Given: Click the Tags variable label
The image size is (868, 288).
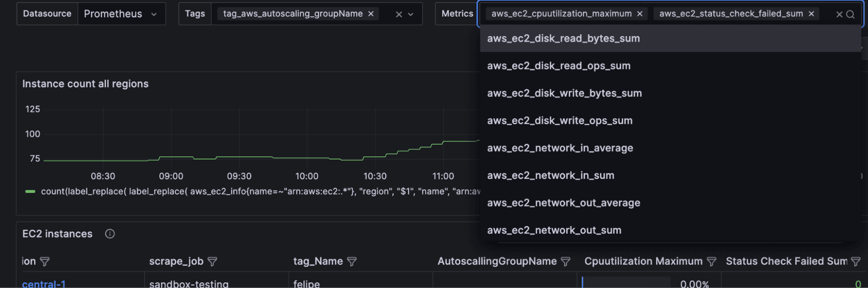Looking at the screenshot, I should click(x=195, y=14).
